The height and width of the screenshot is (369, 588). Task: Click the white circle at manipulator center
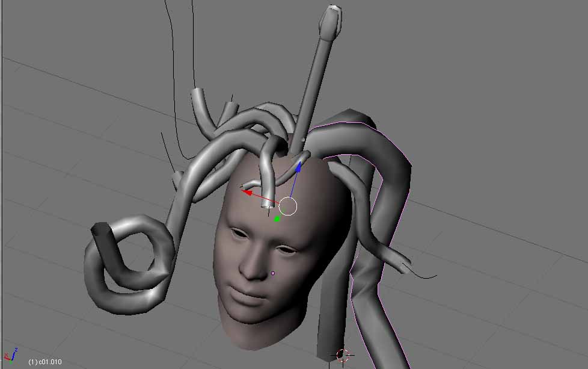288,206
